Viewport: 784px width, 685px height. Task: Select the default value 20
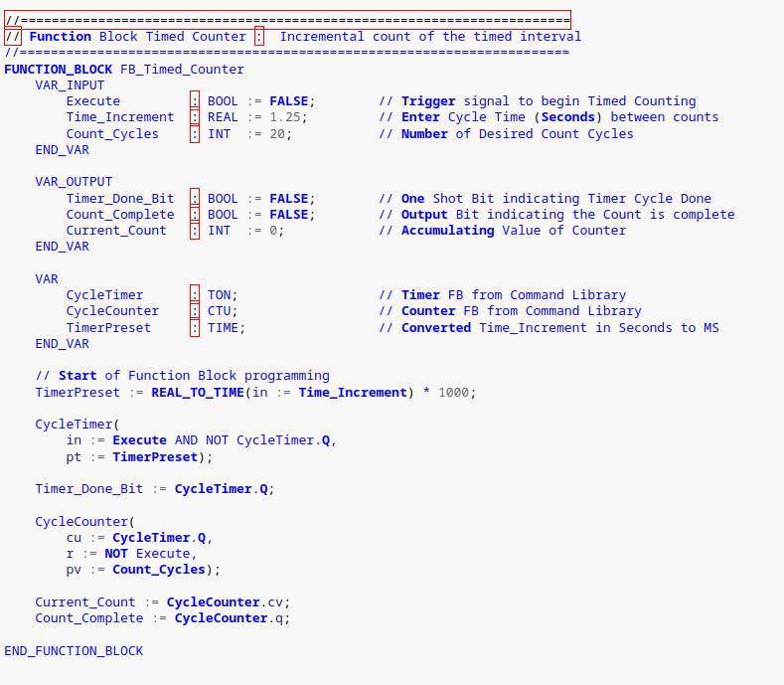[277, 134]
